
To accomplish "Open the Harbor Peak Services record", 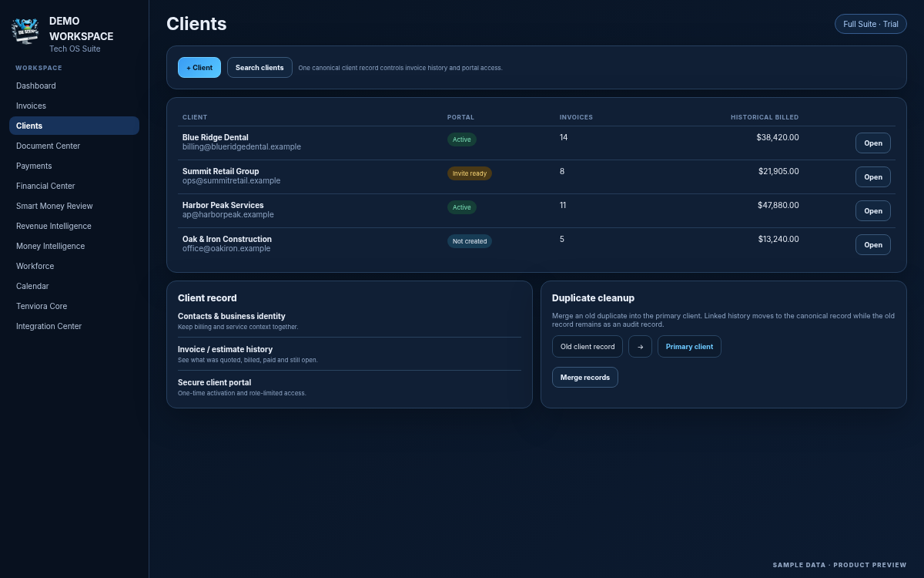I will [x=873, y=211].
